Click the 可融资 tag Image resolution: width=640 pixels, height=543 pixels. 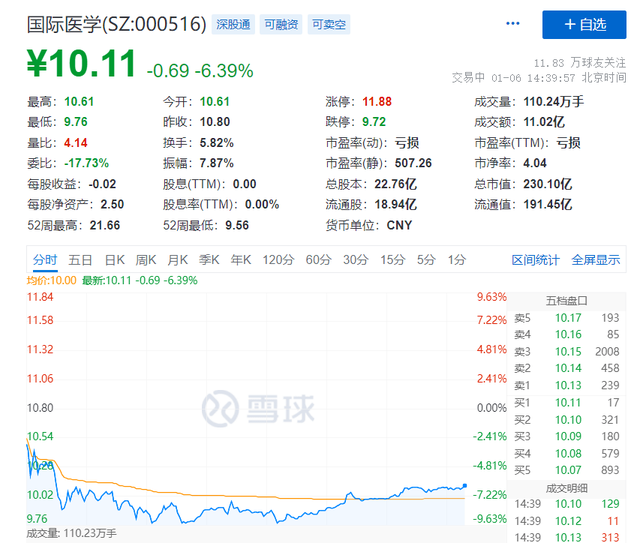click(281, 24)
